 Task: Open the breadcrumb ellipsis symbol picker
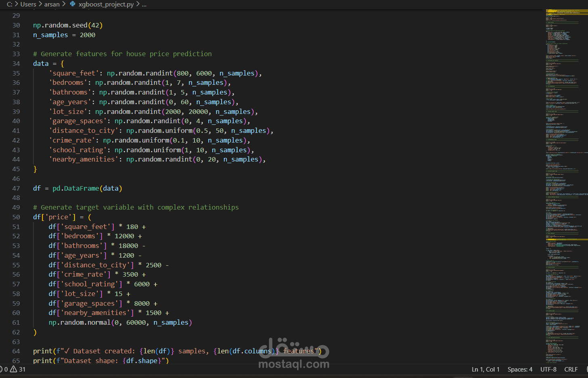point(144,4)
